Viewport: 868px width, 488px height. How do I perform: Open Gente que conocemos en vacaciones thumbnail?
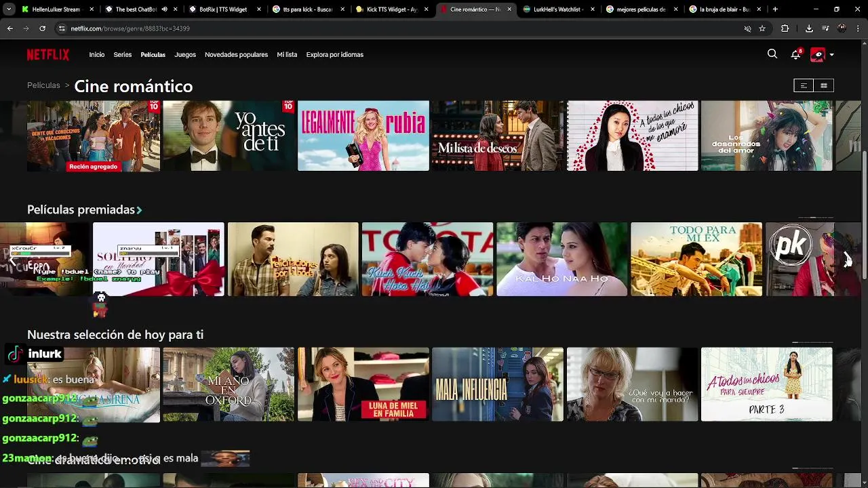pyautogui.click(x=94, y=136)
